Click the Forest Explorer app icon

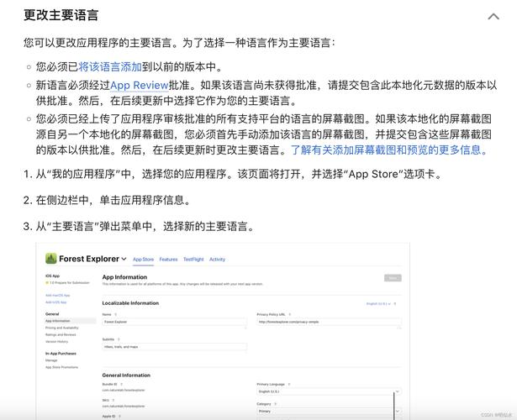(51, 259)
